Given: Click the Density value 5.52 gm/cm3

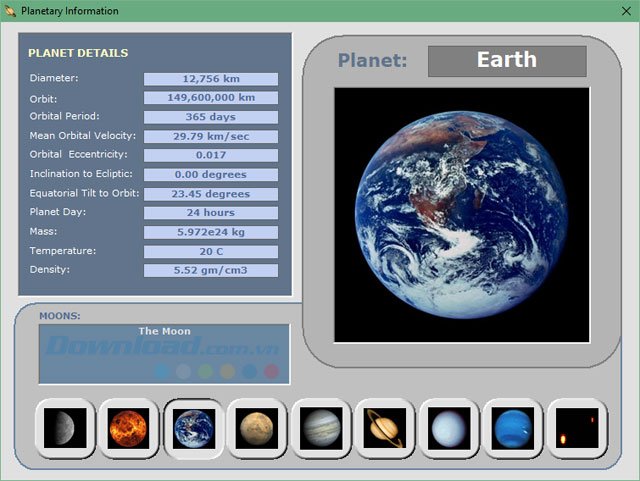Looking at the screenshot, I should [211, 270].
